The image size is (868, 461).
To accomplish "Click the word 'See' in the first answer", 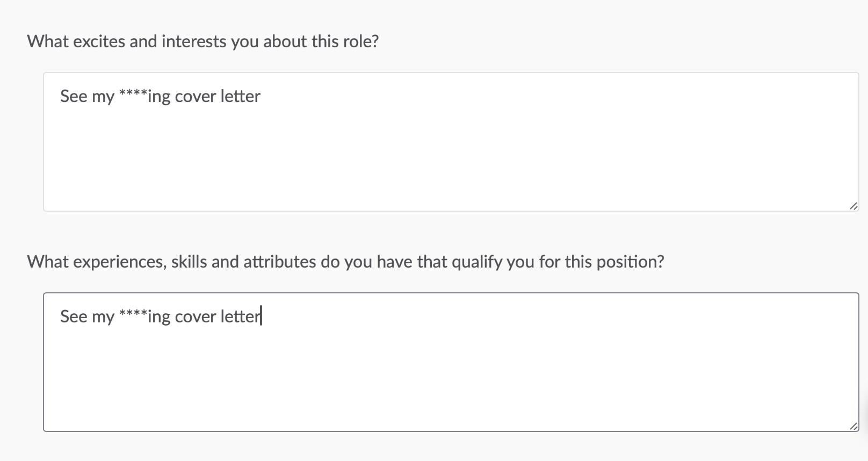I will [x=74, y=97].
